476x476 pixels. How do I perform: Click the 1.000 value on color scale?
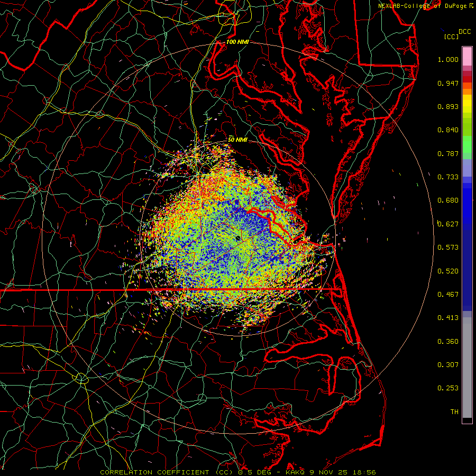(448, 59)
